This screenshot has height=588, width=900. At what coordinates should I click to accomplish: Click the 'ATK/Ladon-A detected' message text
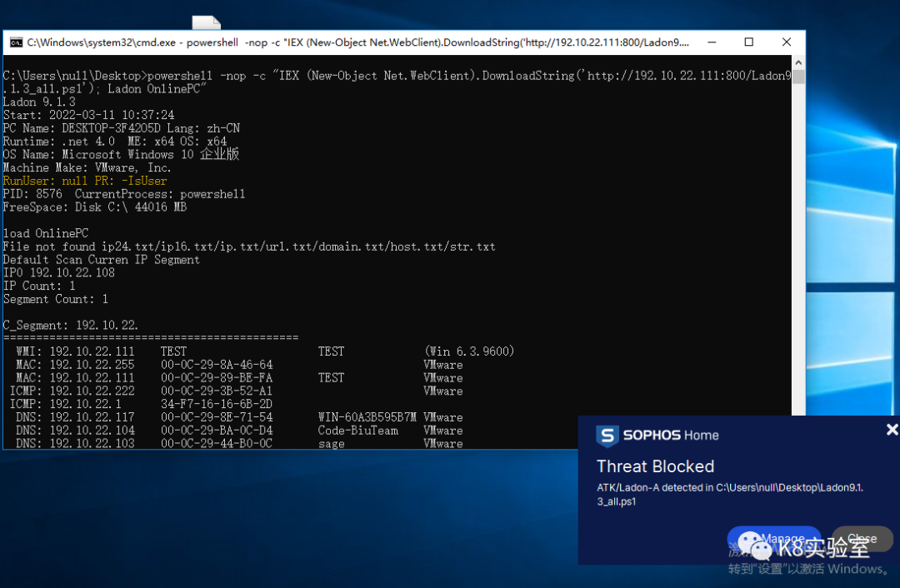point(729,495)
